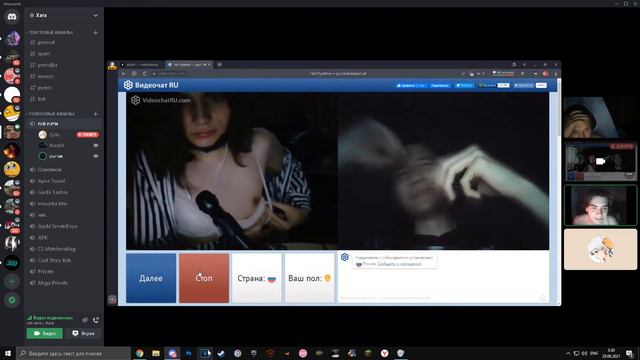This screenshot has height=360, width=640.
Task: Focus the Windows taskbar search box
Action: [x=74, y=353]
